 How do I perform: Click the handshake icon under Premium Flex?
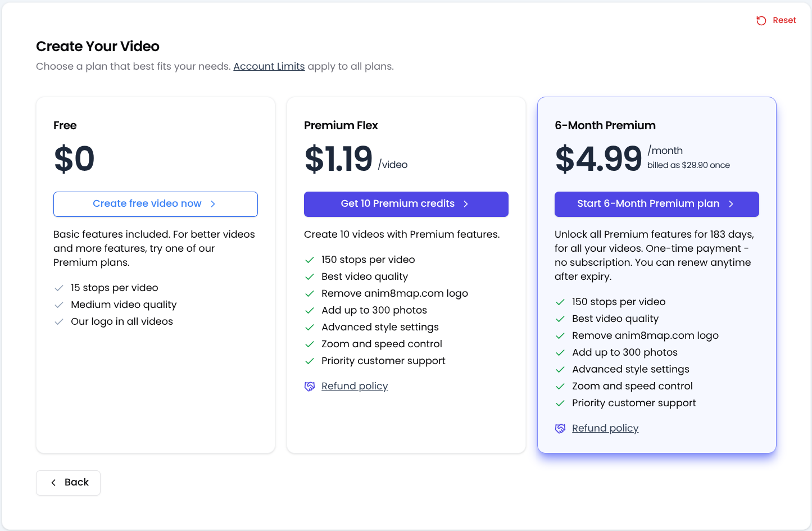(x=310, y=387)
